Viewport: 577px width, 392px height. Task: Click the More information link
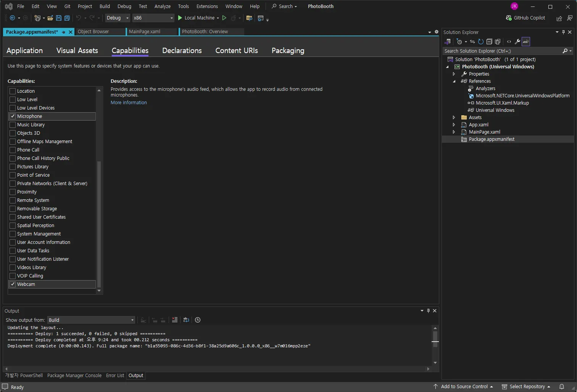129,103
